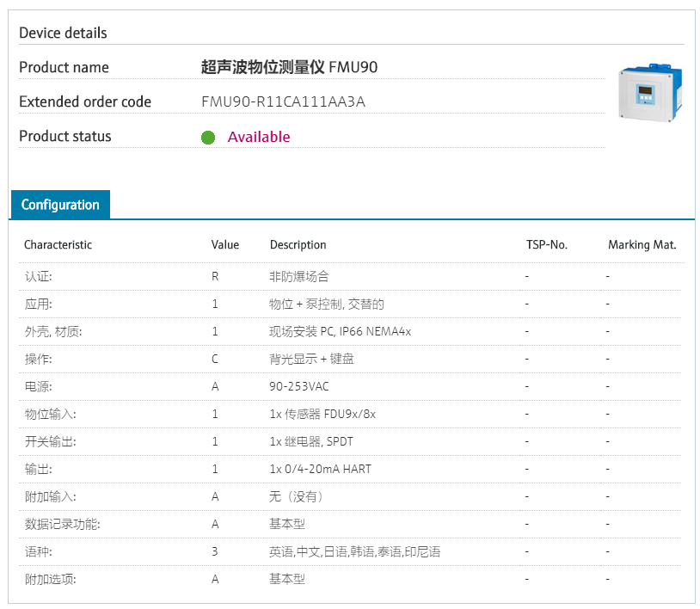This screenshot has height=609, width=700.
Task: Select the extended order code FMU90-R11CA111AA3A
Action: 283,101
